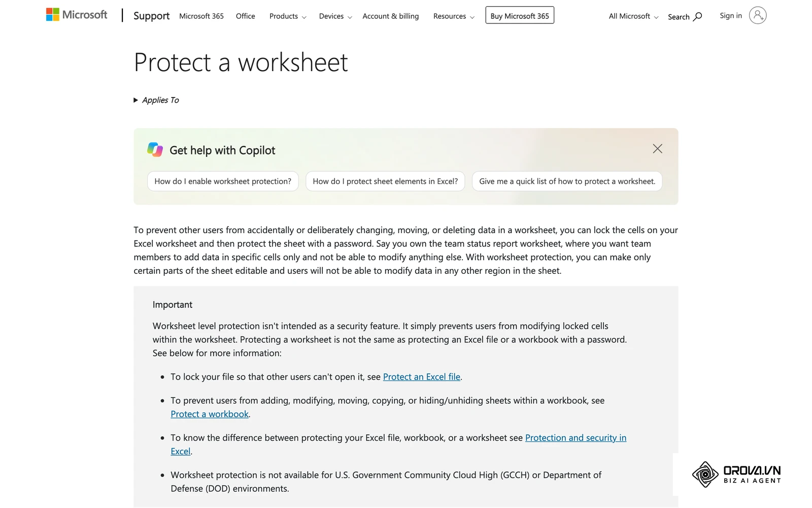Click the Sign in text
Screen dimensions: 812x508
[731, 16]
